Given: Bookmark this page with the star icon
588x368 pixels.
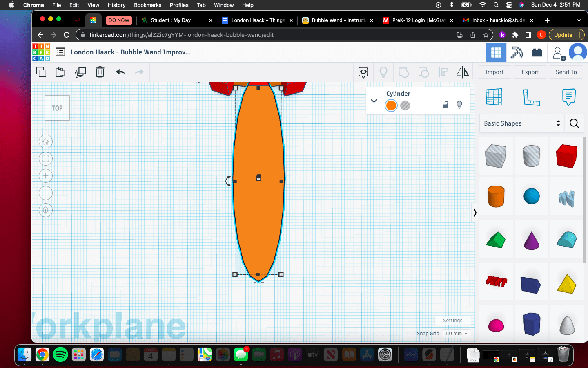Looking at the screenshot, I should click(486, 35).
